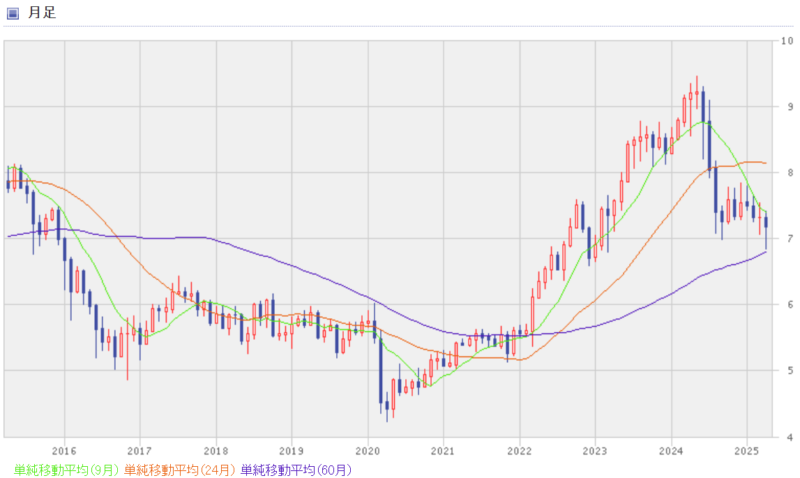Click the price label 4 on the right axis
Viewport: 800px width, 478px height.
tap(789, 437)
